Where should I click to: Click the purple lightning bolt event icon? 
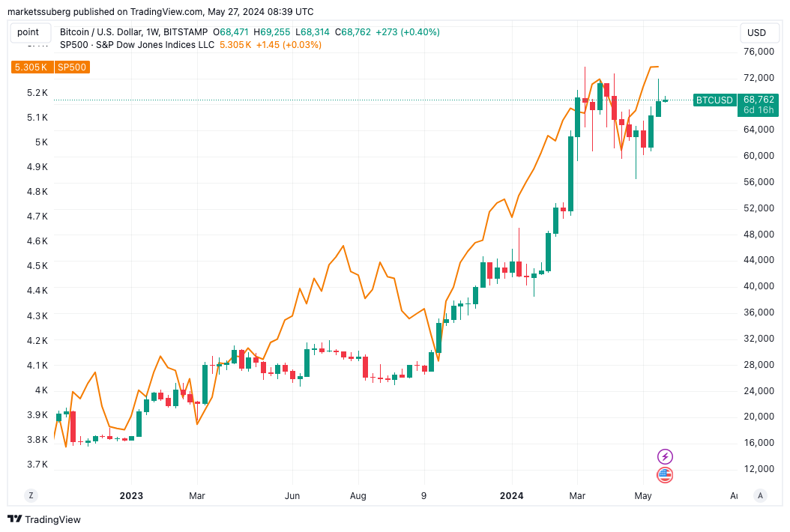[665, 456]
